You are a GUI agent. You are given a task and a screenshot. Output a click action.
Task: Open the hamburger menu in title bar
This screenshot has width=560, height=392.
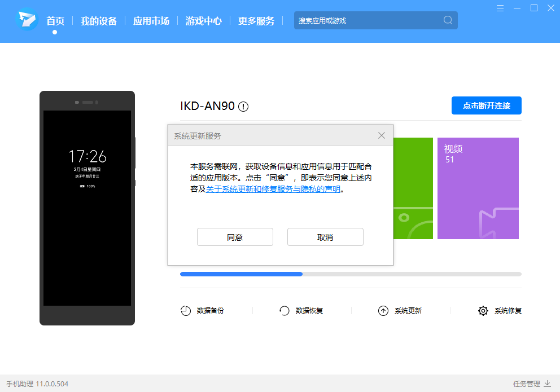coord(500,8)
